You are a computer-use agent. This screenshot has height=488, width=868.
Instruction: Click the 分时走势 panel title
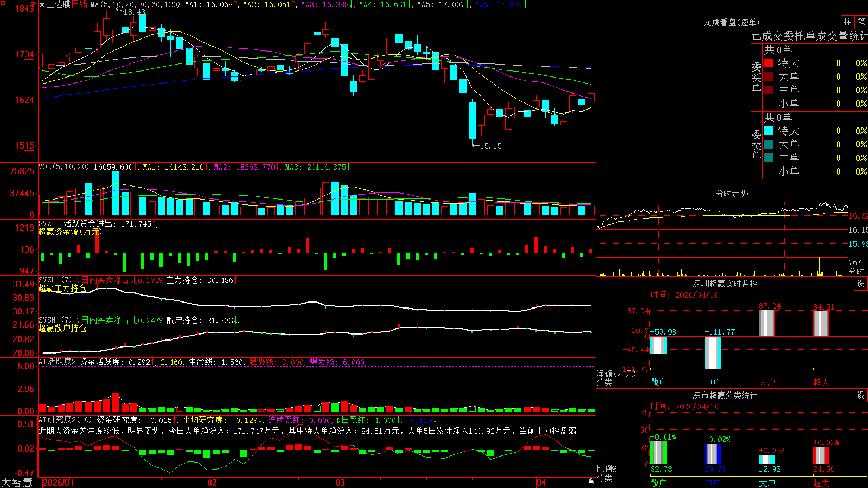(x=732, y=194)
